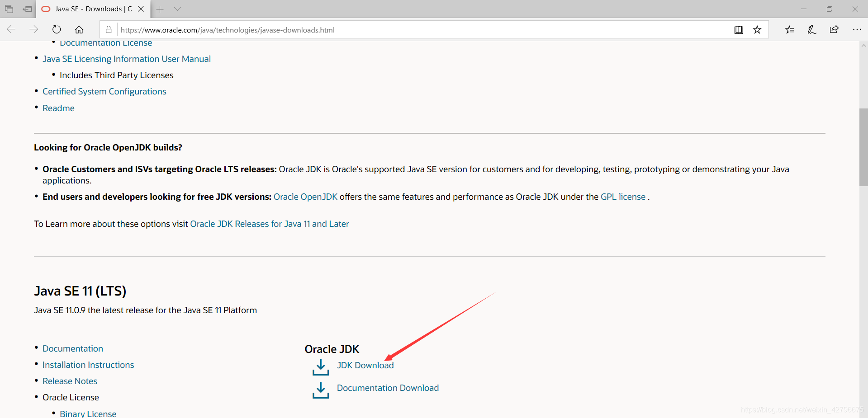This screenshot has height=418, width=868.
Task: Open reading view book icon
Action: pos(739,30)
